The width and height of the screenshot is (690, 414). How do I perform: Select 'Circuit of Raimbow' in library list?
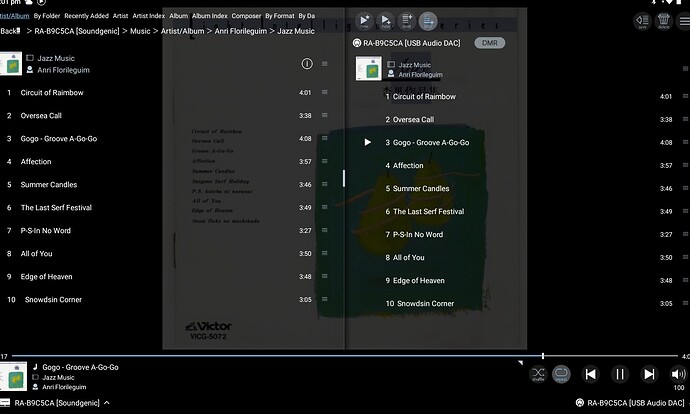pos(52,92)
